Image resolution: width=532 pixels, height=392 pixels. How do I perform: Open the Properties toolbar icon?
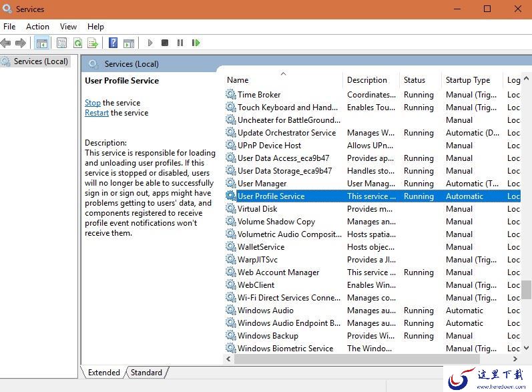(x=62, y=43)
